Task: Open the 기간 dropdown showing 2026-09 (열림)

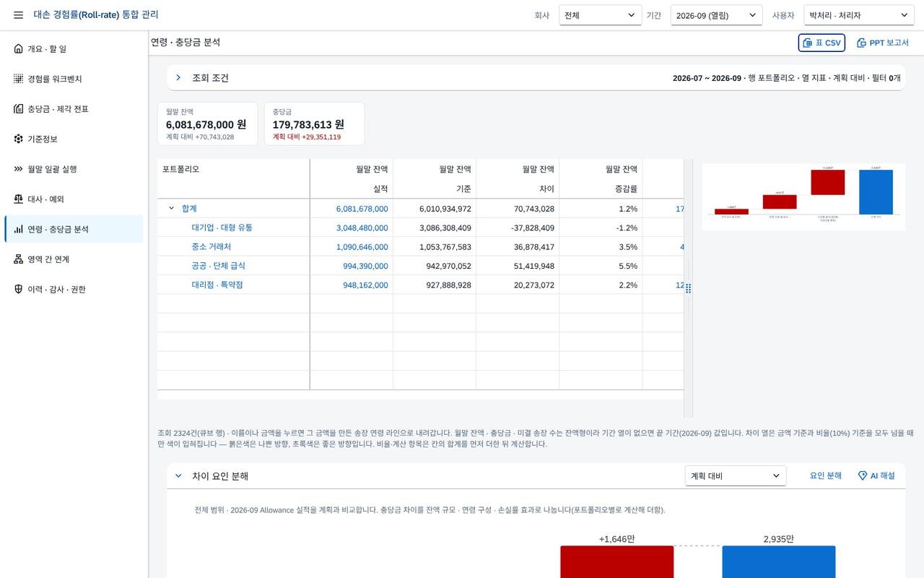Action: click(x=716, y=15)
